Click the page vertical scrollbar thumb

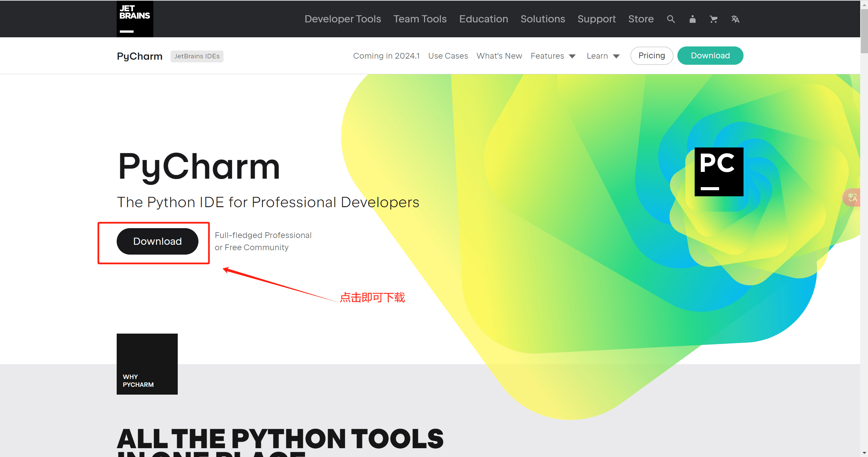(864, 31)
